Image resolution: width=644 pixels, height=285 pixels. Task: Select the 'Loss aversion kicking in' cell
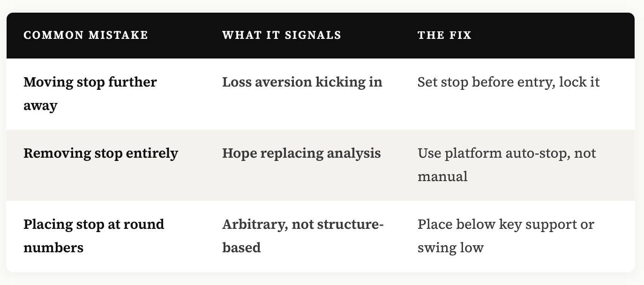click(302, 82)
